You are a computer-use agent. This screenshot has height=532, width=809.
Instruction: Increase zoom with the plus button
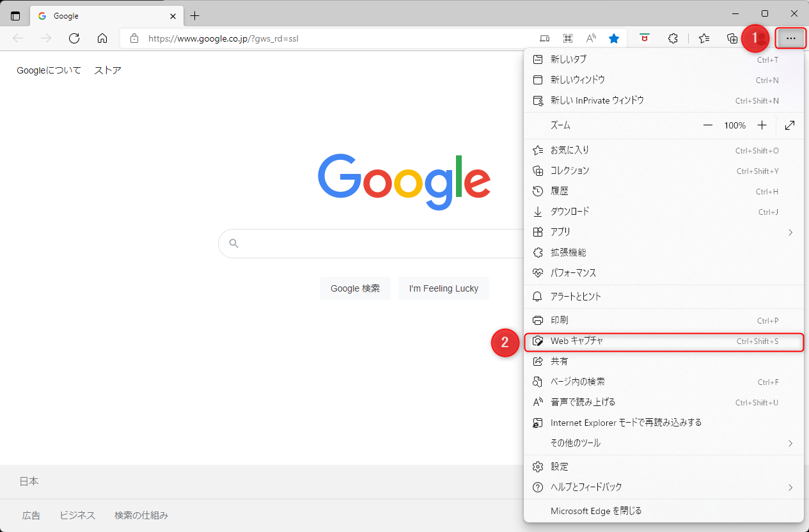762,125
